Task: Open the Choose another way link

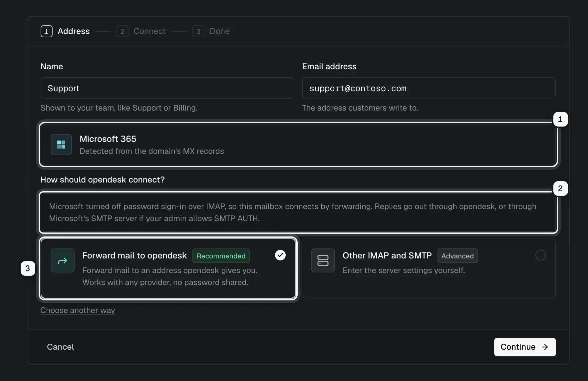Action: point(78,310)
